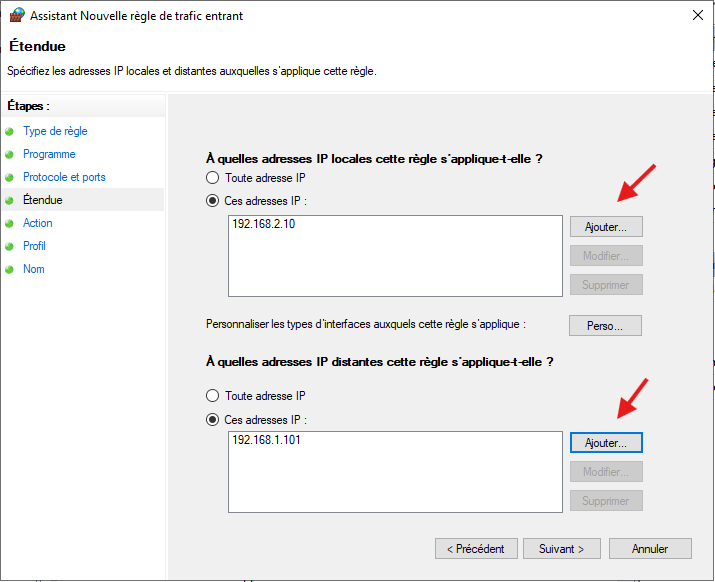Click green bullet beside Protocole et ports
Image resolution: width=715 pixels, height=582 pixels.
(10, 177)
